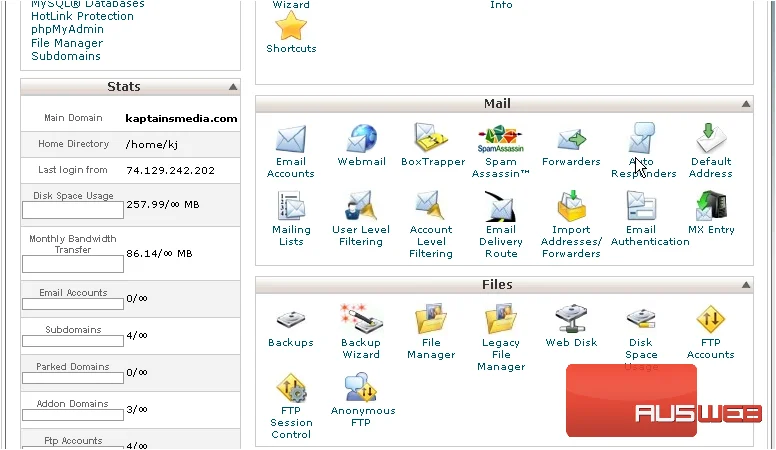Image resolution: width=776 pixels, height=450 pixels.
Task: Click the Subdomains usage bar
Action: click(x=73, y=341)
